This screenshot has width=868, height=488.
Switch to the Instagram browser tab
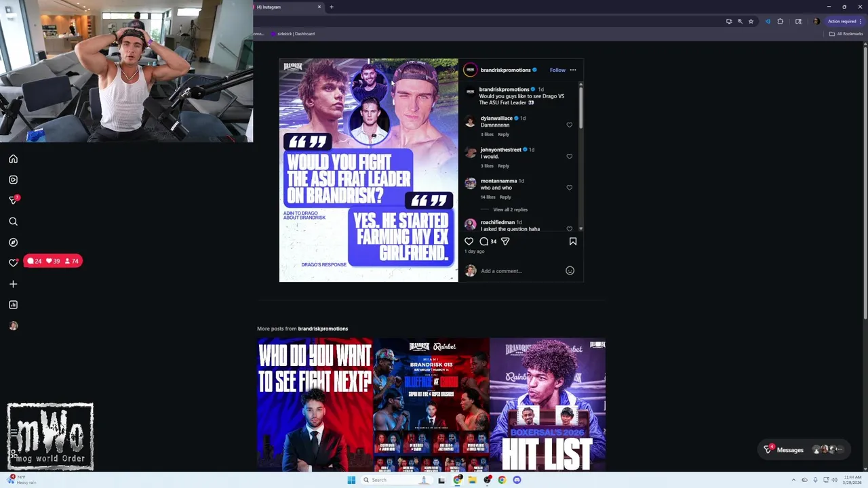tap(285, 7)
